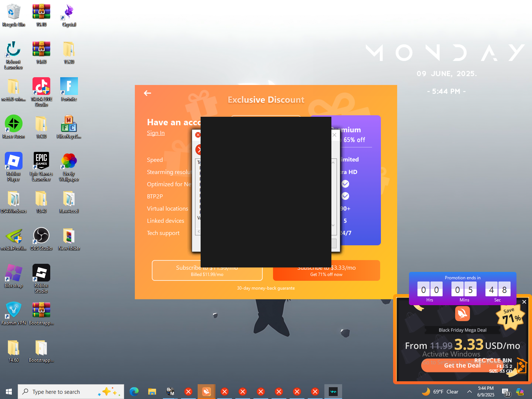The height and width of the screenshot is (399, 532).
Task: Open the New folder icon
Action: (x=69, y=239)
